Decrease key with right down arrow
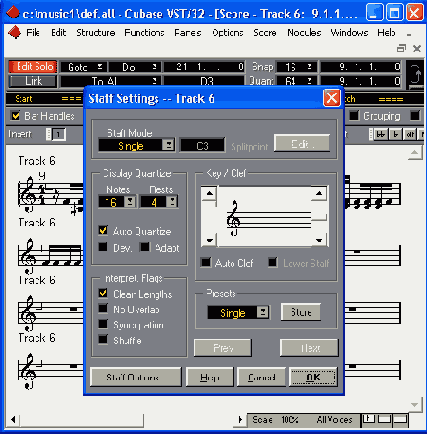This screenshot has height=434, width=427. [319, 240]
